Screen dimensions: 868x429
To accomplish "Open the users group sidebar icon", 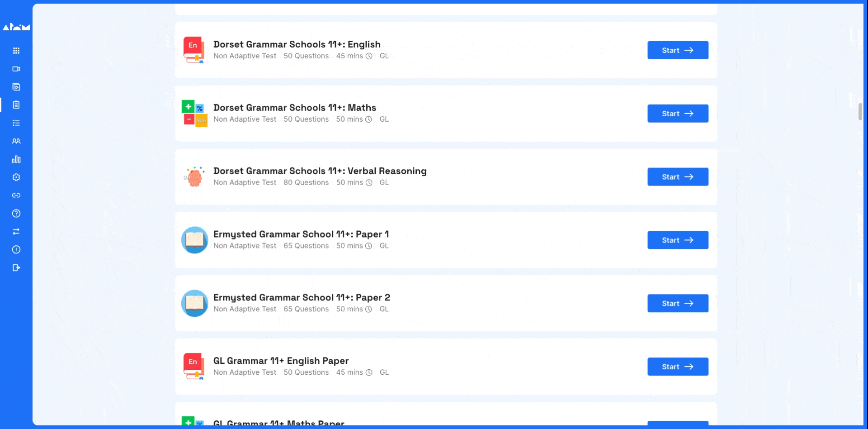I will point(16,141).
